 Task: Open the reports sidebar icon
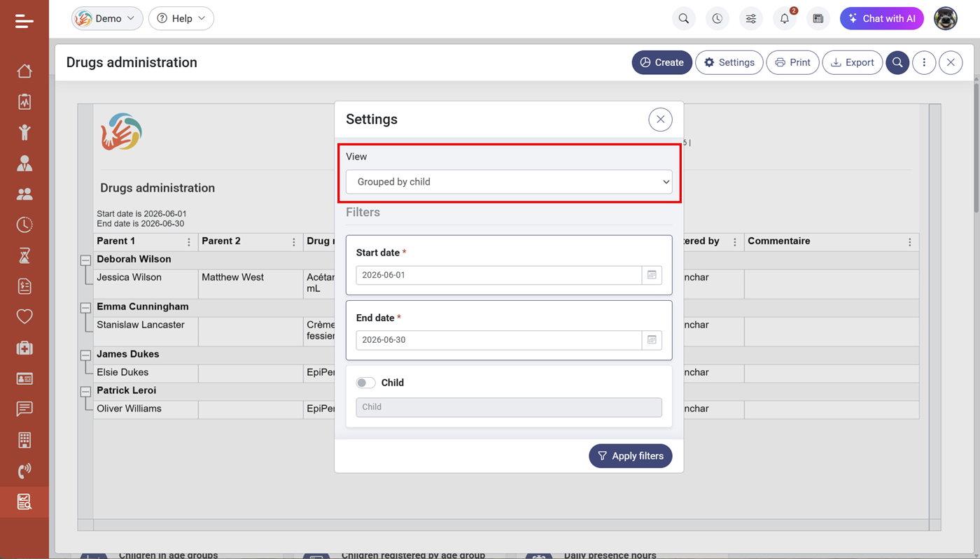pyautogui.click(x=24, y=502)
